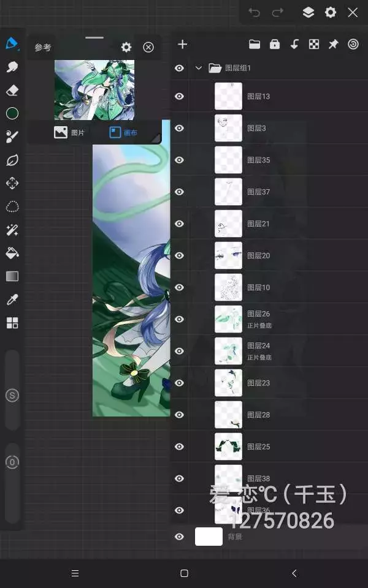Hide layer 图层37
The height and width of the screenshot is (588, 368).
(180, 192)
